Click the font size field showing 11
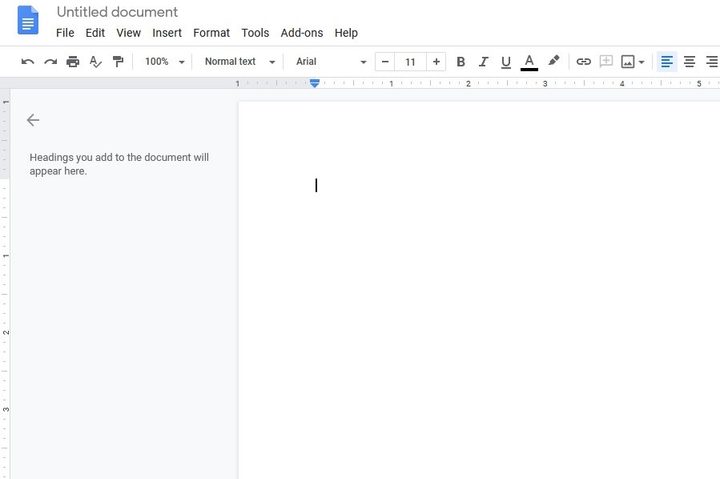Screen dimensions: 720x479 411,62
